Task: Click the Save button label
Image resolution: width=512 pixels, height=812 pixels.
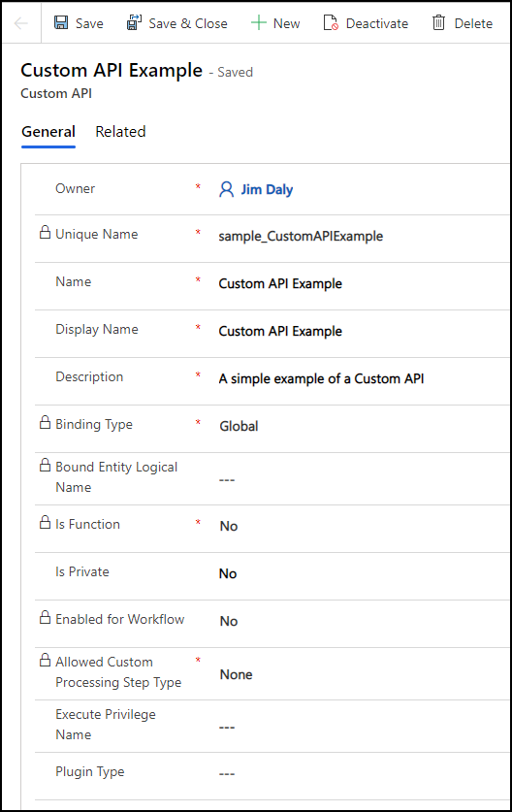Action: pyautogui.click(x=89, y=23)
